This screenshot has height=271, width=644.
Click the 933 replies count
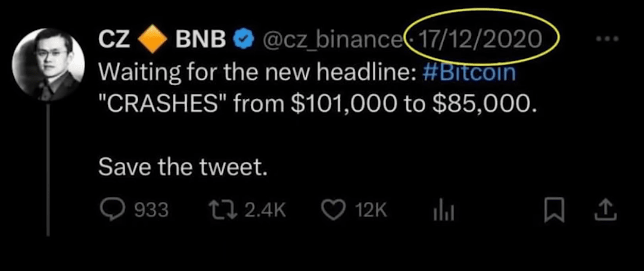152,210
